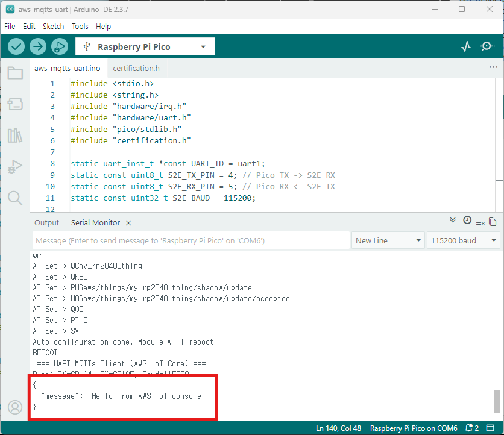This screenshot has width=504, height=435.
Task: Click Raspberry Pi Pico on COM6 in status bar
Action: (414, 428)
